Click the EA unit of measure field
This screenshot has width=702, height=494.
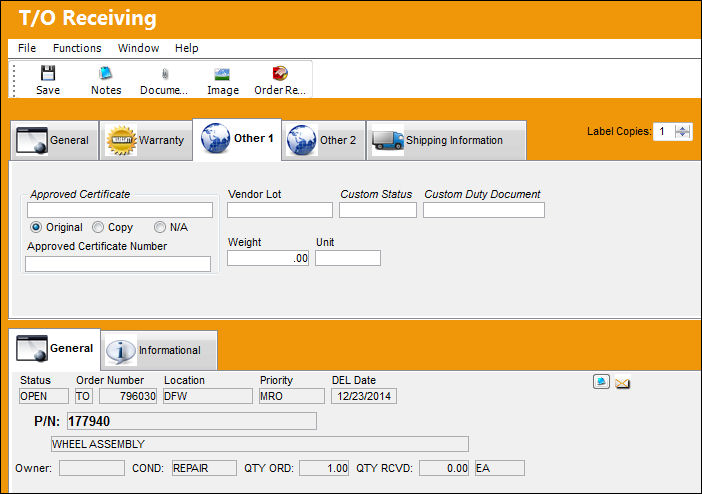500,468
